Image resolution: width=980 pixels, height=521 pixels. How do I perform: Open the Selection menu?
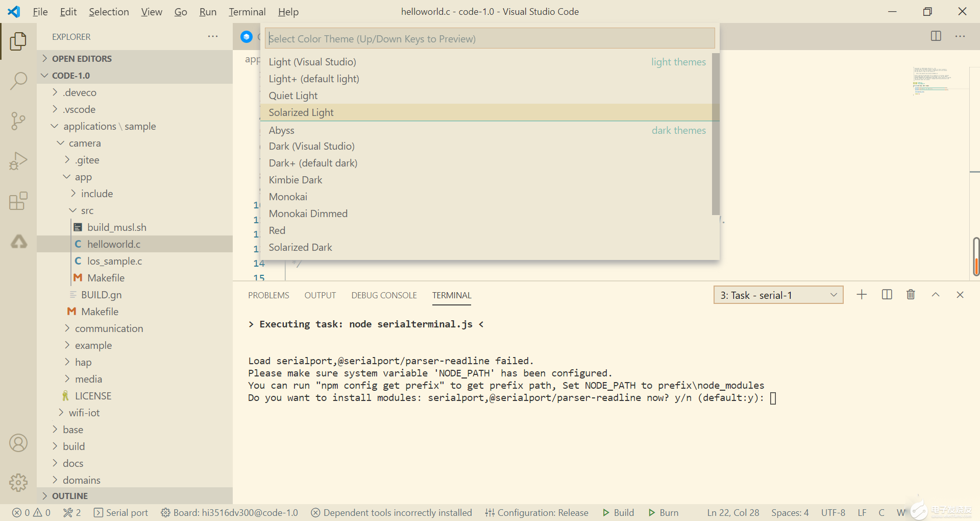pos(109,12)
